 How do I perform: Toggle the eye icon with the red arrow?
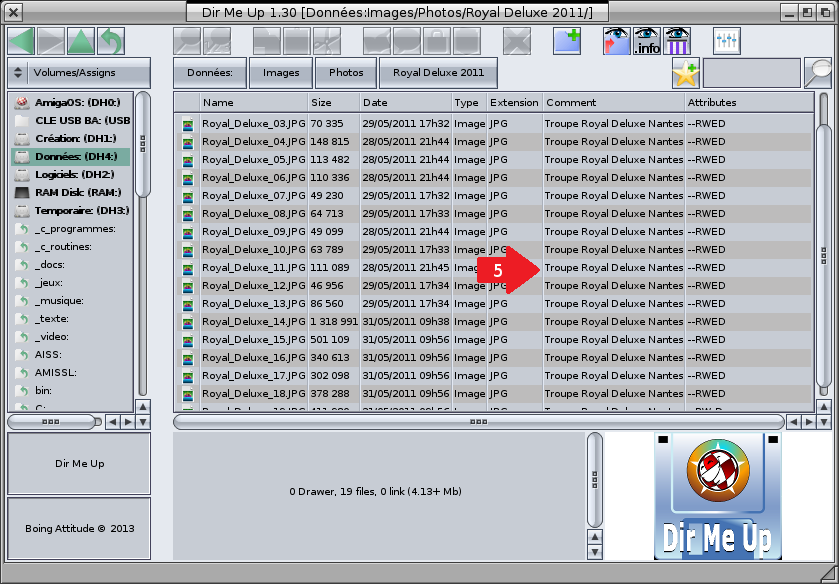(617, 41)
